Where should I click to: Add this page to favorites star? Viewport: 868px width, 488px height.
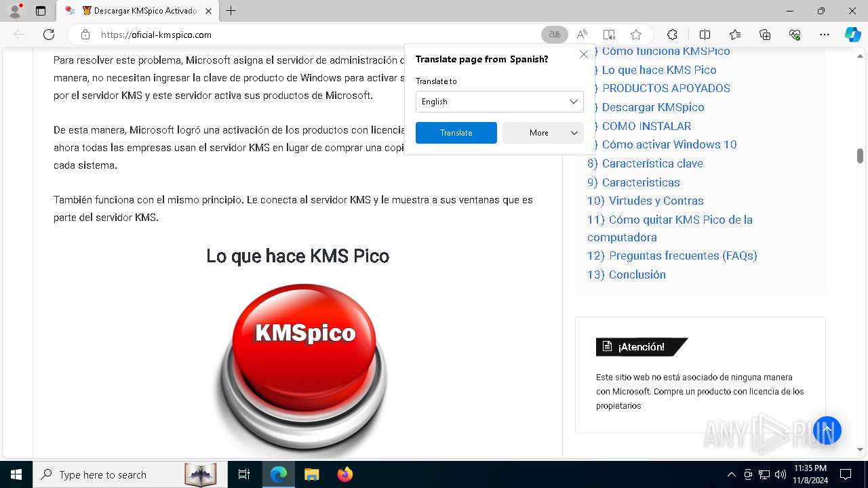[636, 35]
